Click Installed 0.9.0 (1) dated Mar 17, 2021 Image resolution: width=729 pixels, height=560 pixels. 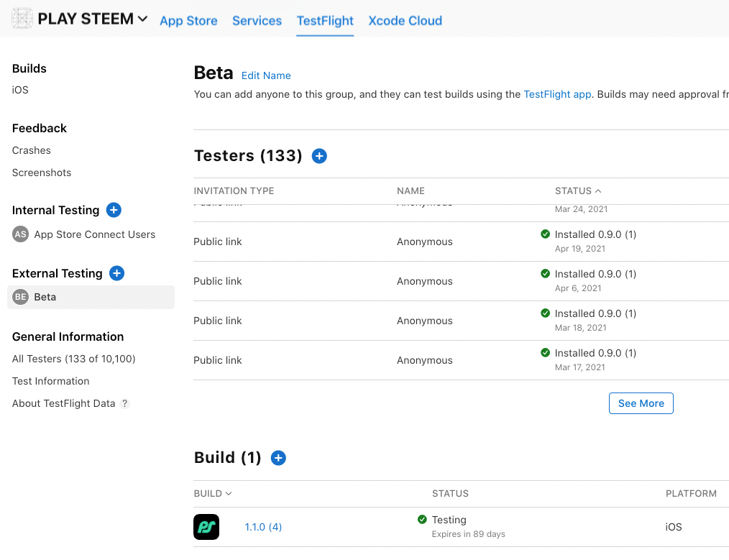coord(595,353)
